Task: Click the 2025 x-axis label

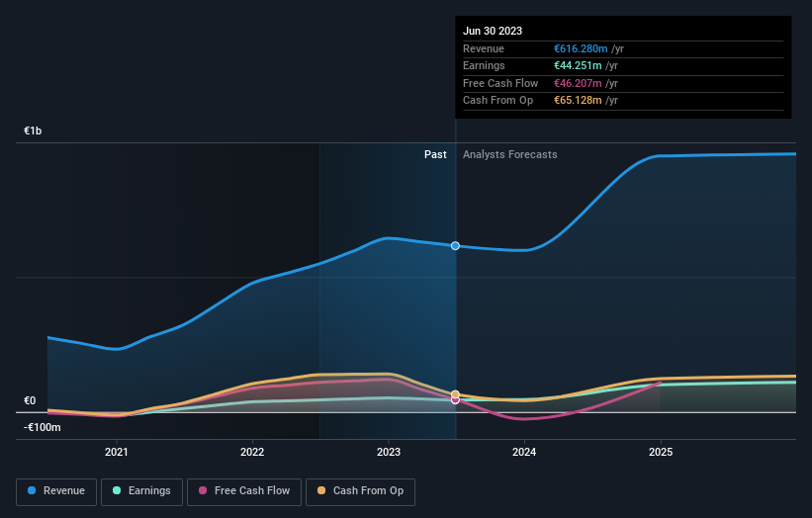Action: [x=661, y=452]
